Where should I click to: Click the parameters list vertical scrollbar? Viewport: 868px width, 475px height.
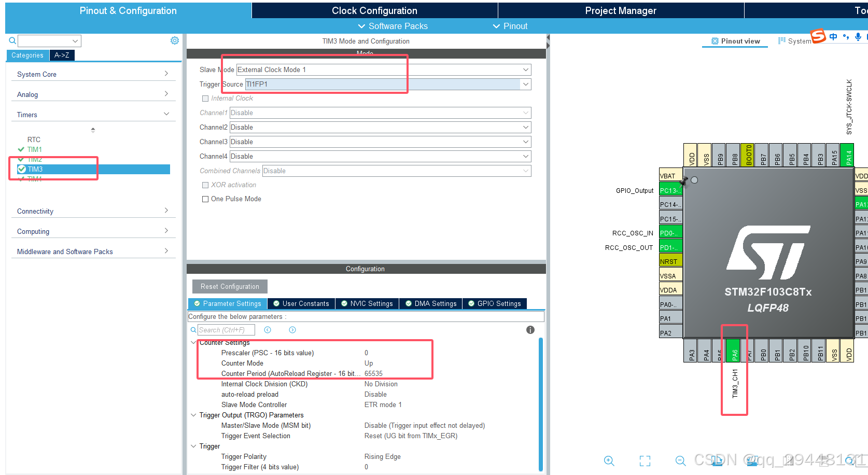click(541, 404)
